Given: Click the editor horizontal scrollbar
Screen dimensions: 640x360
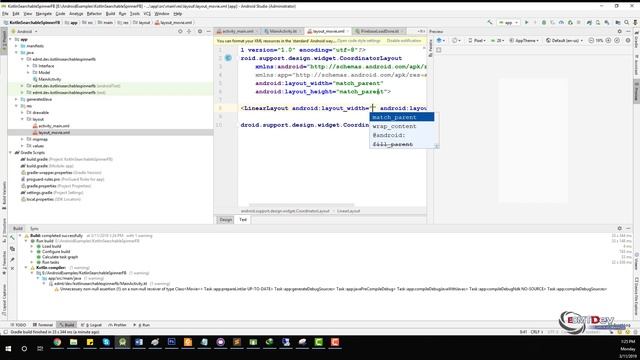Looking at the screenshot, I should (x=302, y=205).
